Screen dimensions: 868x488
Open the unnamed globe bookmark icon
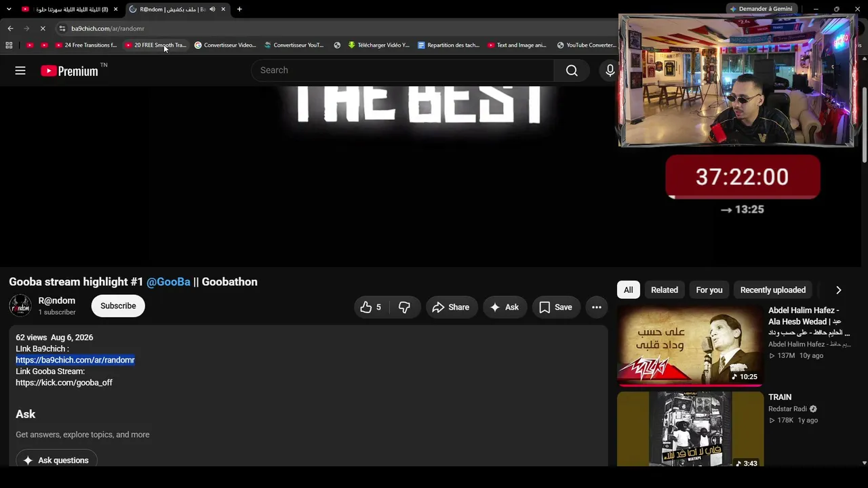click(x=337, y=45)
